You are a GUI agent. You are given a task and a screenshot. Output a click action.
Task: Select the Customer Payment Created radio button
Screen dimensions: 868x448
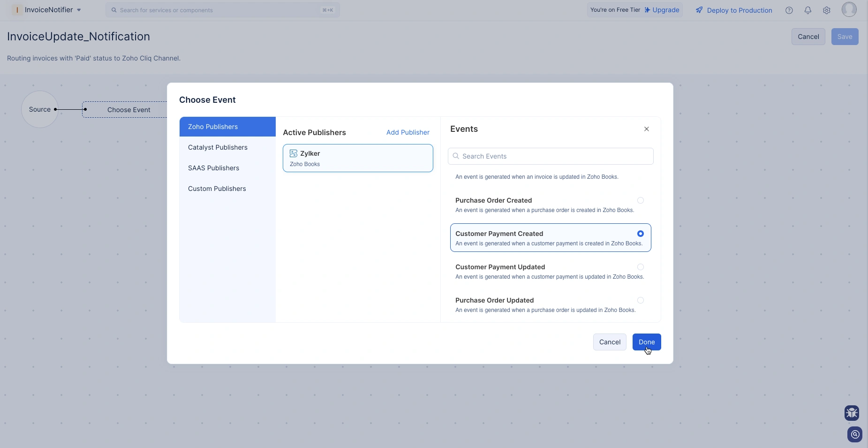tap(641, 234)
